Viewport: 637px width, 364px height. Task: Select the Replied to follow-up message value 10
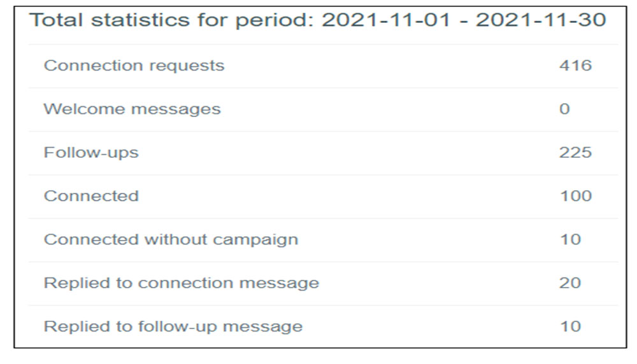(x=570, y=326)
